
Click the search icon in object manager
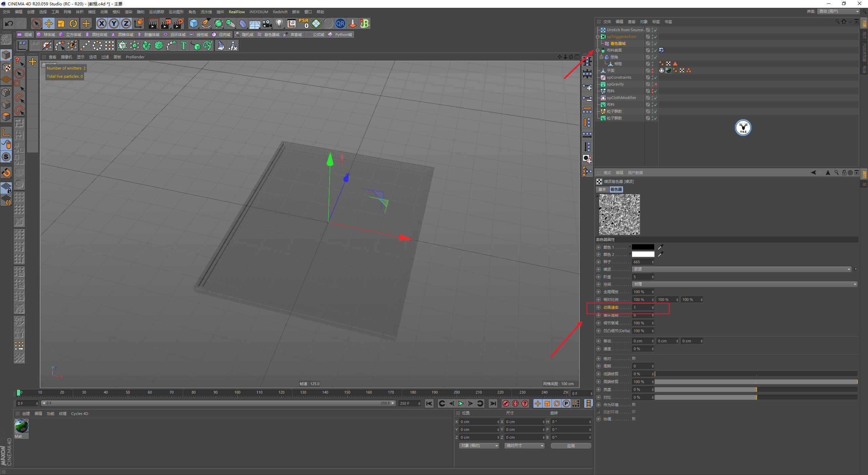click(837, 22)
